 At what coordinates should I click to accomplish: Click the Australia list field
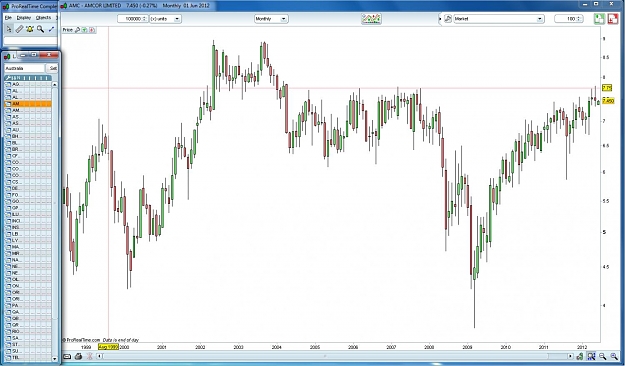click(x=24, y=68)
